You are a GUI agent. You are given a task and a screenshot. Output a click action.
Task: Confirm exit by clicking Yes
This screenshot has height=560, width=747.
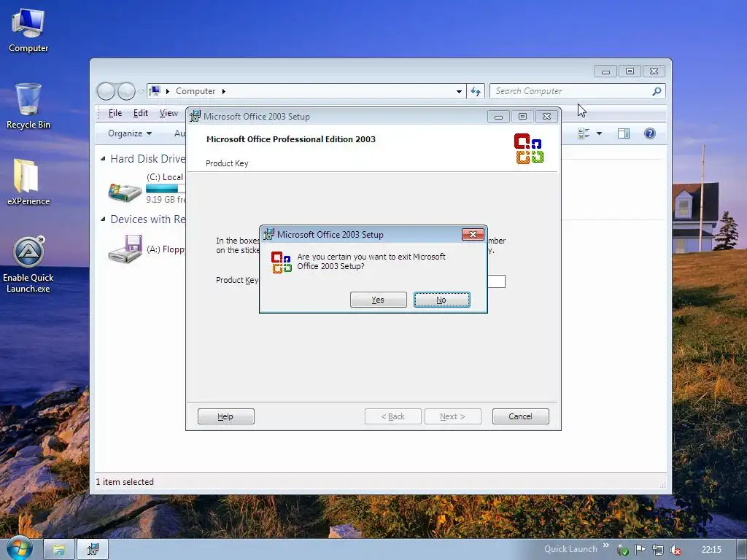pyautogui.click(x=379, y=300)
